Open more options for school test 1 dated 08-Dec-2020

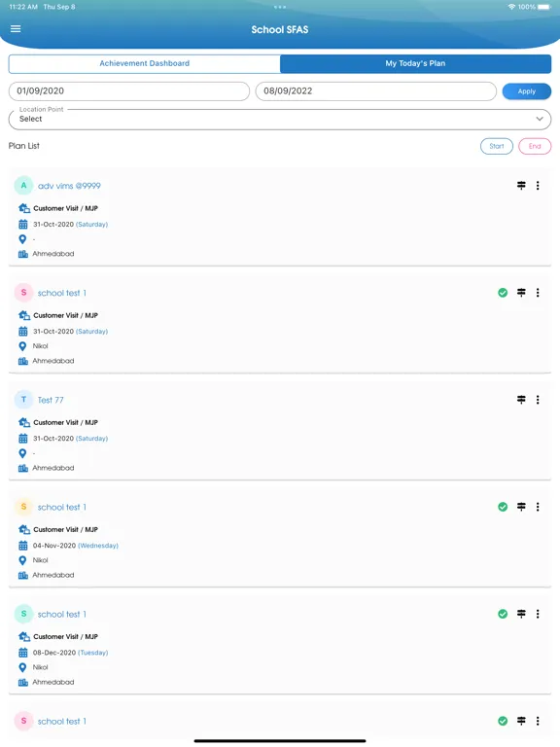[x=538, y=614]
